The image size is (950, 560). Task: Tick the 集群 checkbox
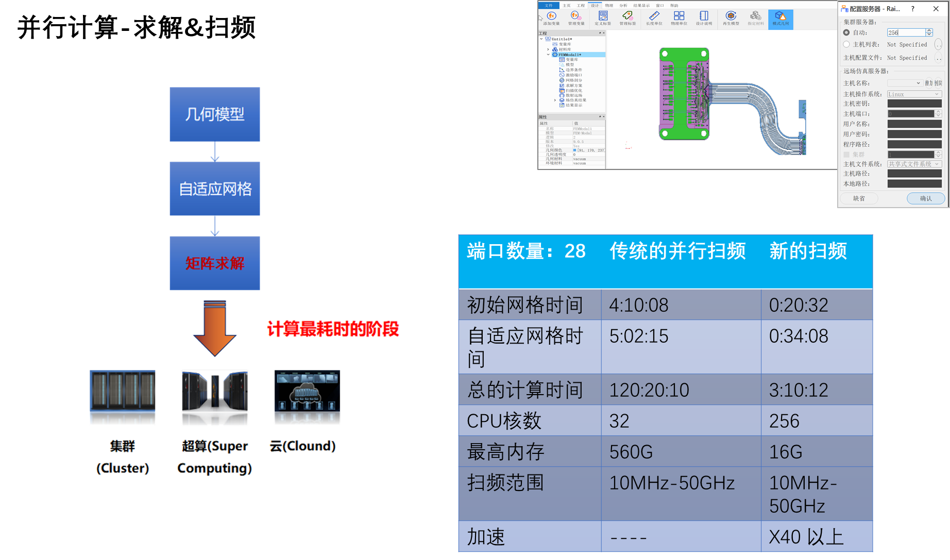point(846,155)
